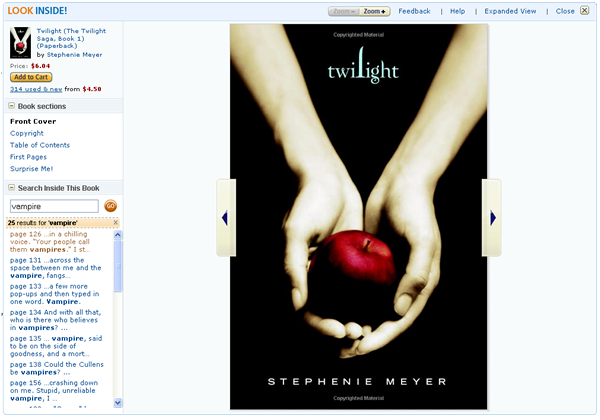Open the 214 used & new link
Image resolution: width=600 pixels, height=420 pixels.
point(36,89)
